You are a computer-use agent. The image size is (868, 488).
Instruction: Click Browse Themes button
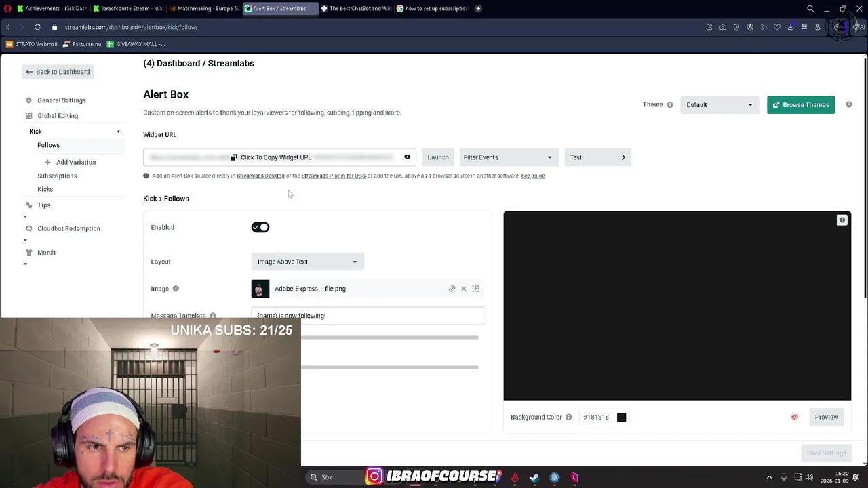tap(801, 105)
